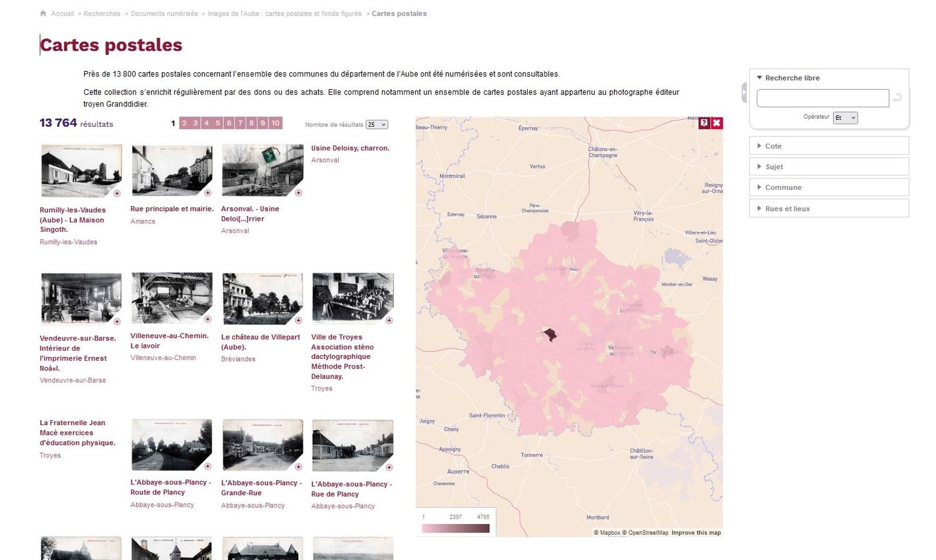
Task: Click reset arrow next to Recherche libre field
Action: 897,98
